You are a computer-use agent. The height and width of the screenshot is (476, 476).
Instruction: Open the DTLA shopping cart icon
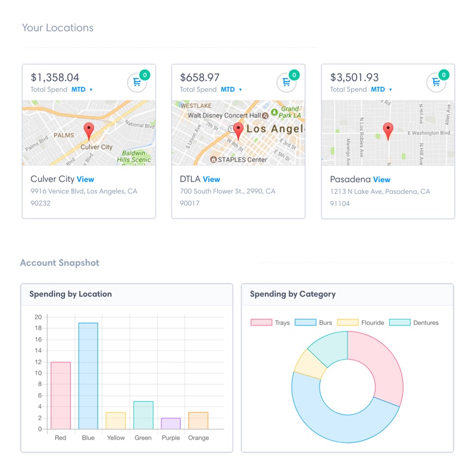287,83
